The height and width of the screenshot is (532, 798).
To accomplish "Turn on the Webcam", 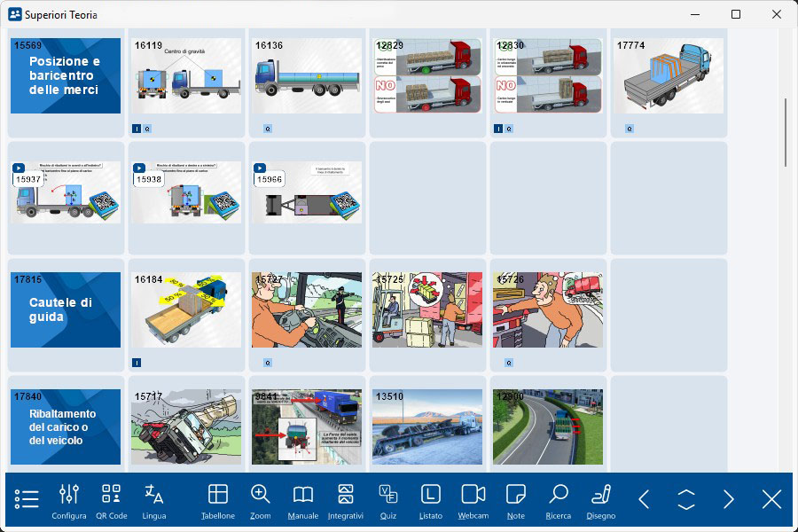I will coord(473,501).
